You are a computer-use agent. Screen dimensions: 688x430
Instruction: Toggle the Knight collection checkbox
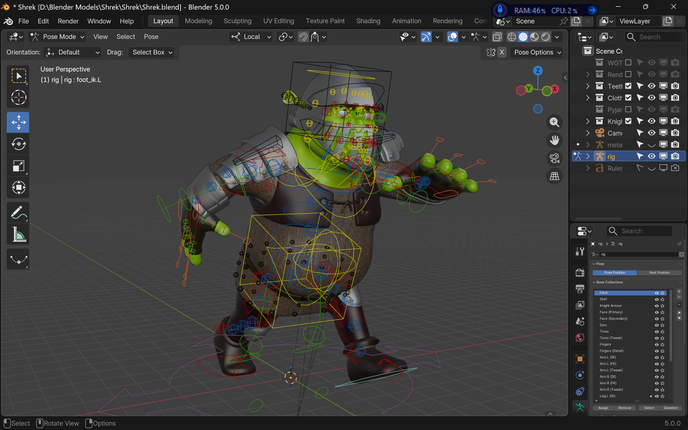(628, 121)
